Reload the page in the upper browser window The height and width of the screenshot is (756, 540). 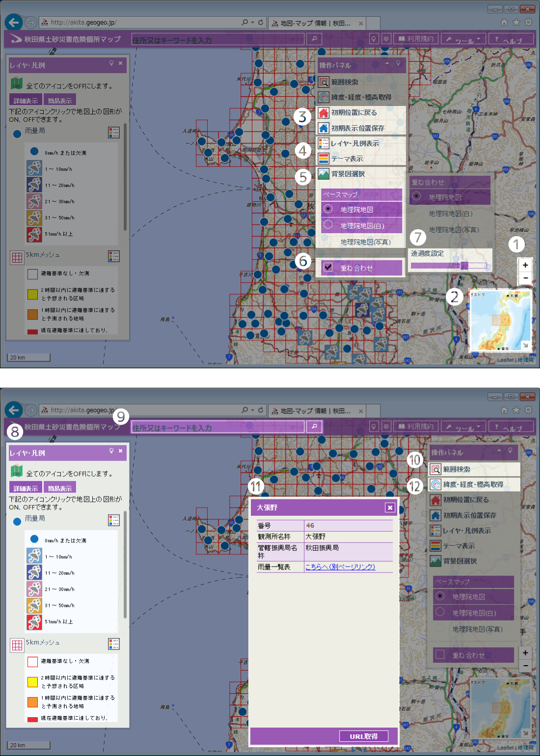(x=261, y=22)
